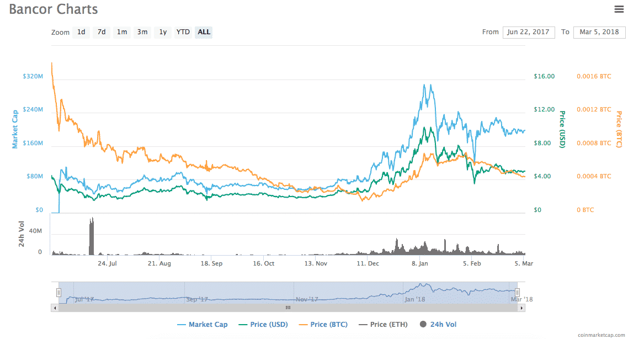Select YTD zoom range
The width and height of the screenshot is (644, 339).
183,32
